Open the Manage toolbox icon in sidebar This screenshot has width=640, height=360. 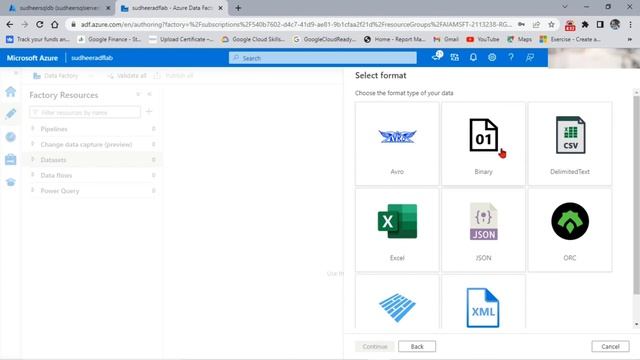[x=11, y=159]
